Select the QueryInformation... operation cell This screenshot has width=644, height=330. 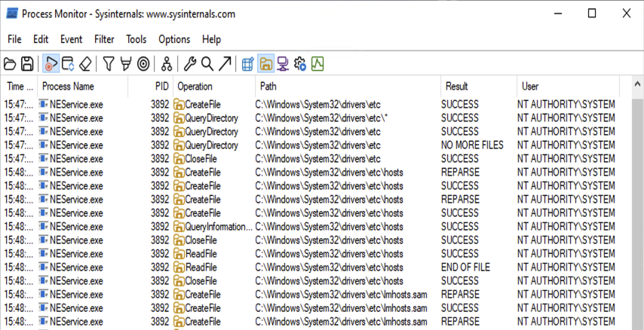[x=219, y=227]
